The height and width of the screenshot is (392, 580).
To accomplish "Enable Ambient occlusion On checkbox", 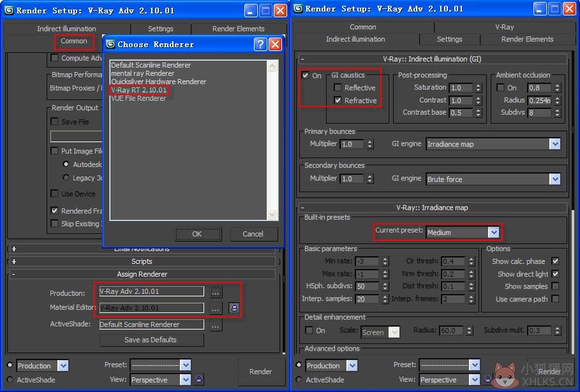I will pos(500,87).
